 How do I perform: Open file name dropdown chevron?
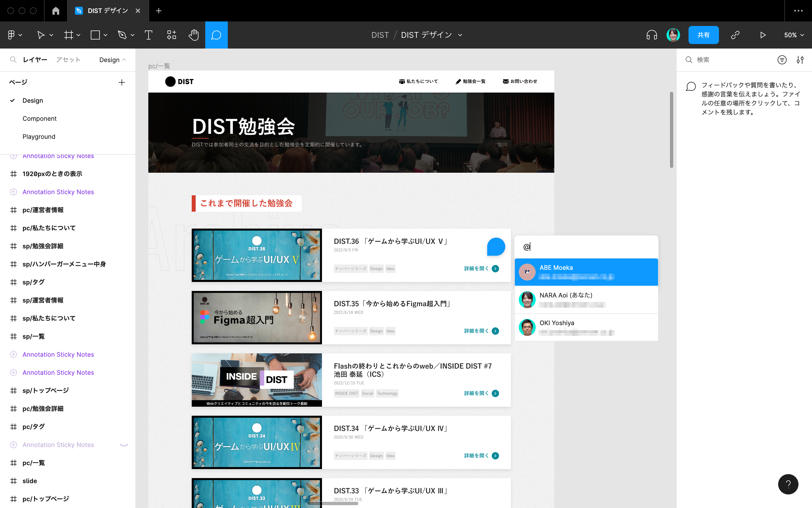click(460, 35)
